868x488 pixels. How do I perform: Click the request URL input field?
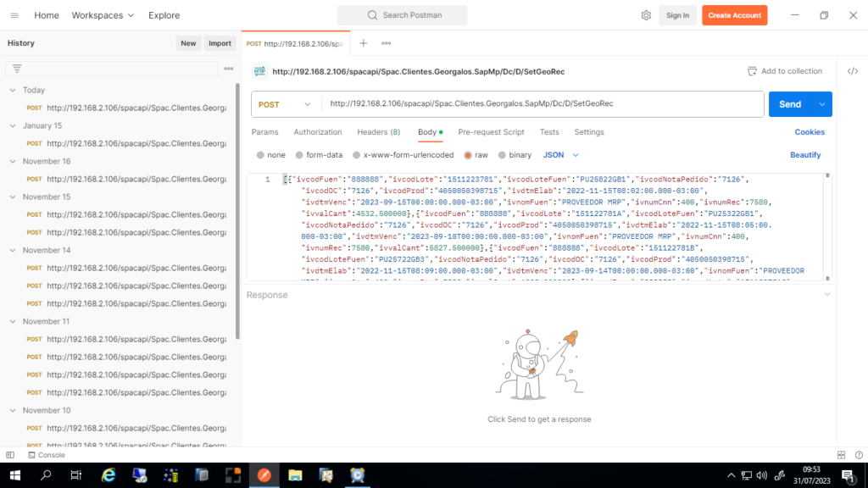tap(542, 104)
